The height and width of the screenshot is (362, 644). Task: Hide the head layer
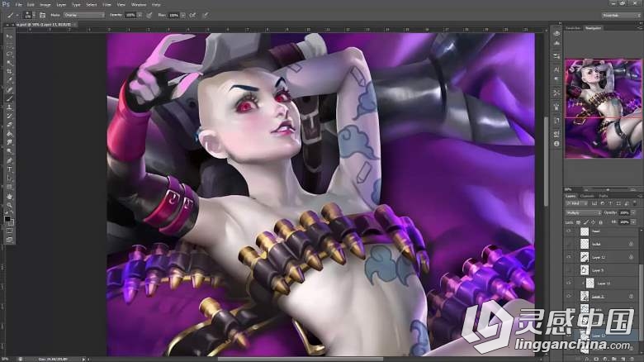pos(569,231)
